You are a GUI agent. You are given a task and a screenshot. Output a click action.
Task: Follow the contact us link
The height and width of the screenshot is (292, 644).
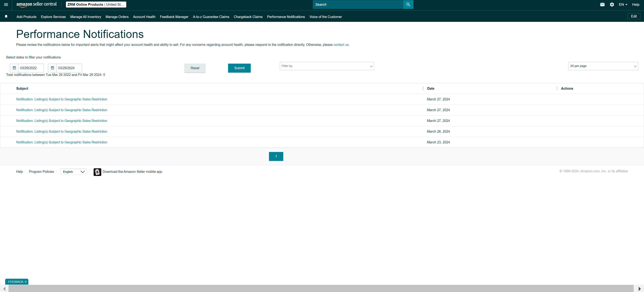341,45
